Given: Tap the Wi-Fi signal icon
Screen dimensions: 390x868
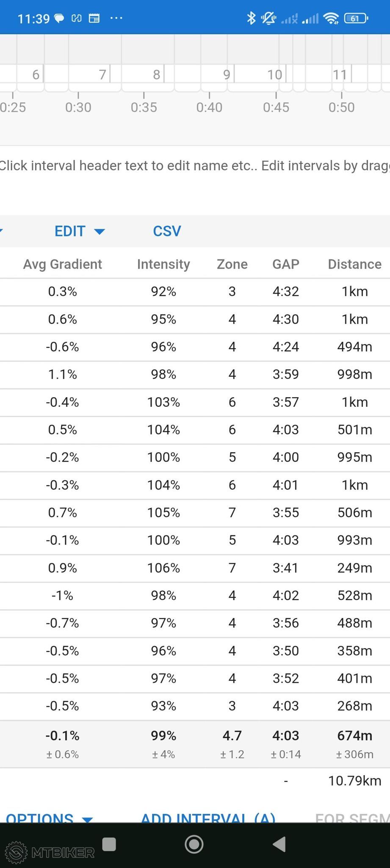Looking at the screenshot, I should pyautogui.click(x=331, y=18).
